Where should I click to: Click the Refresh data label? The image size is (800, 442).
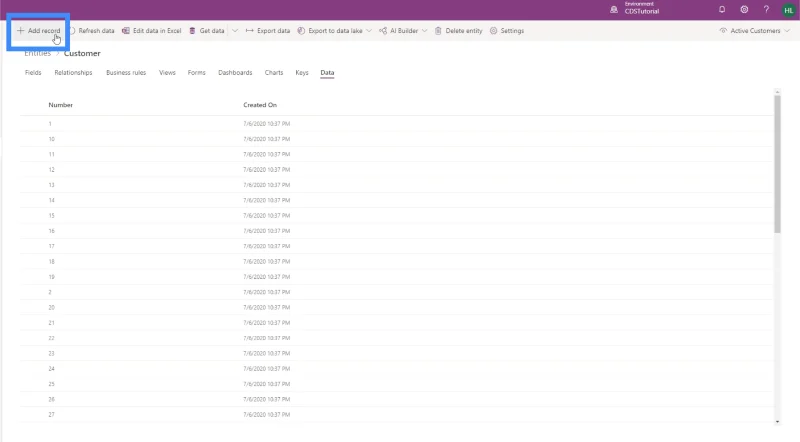pos(96,31)
